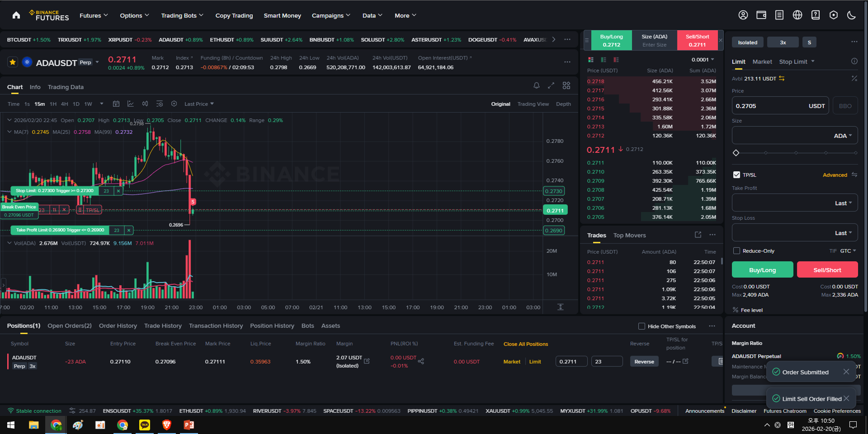868x434 pixels.
Task: Open the chart layout grid icon
Action: [566, 85]
